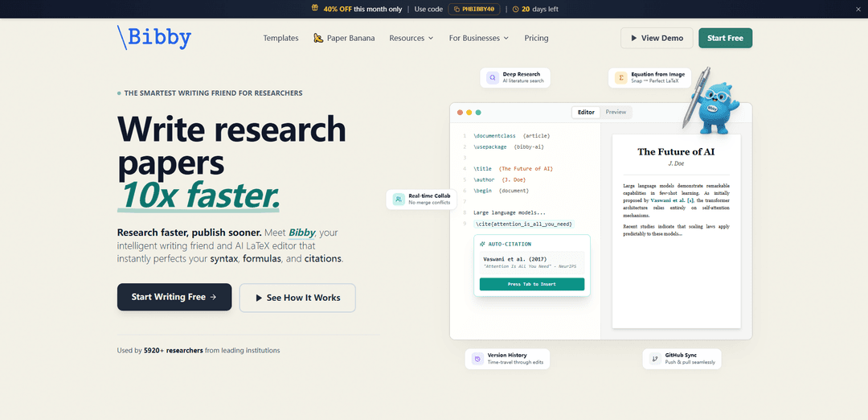The height and width of the screenshot is (420, 868).
Task: Click the Version History clock icon
Action: [x=477, y=358]
